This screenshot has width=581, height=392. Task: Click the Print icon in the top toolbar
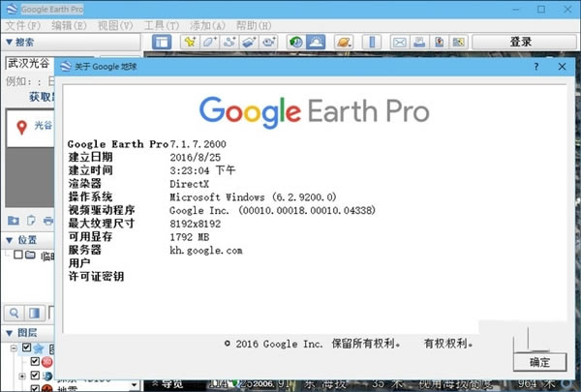pos(419,43)
